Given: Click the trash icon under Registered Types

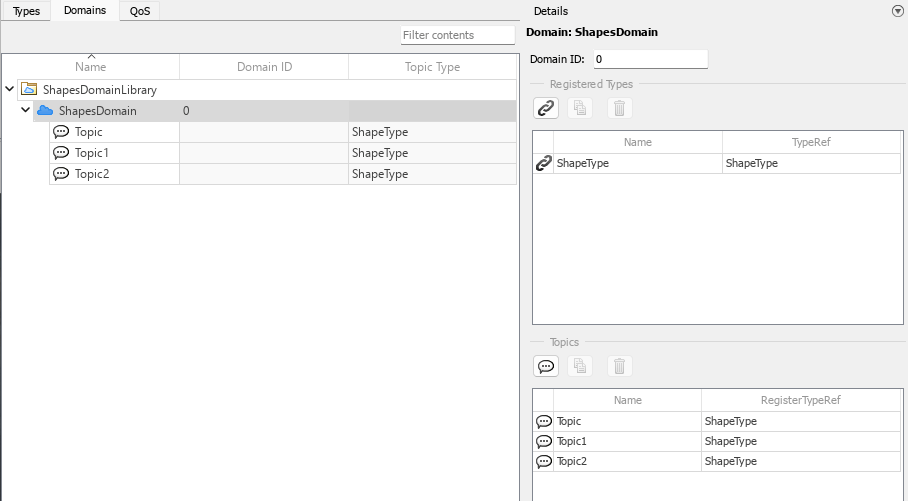Looking at the screenshot, I should click(x=619, y=108).
